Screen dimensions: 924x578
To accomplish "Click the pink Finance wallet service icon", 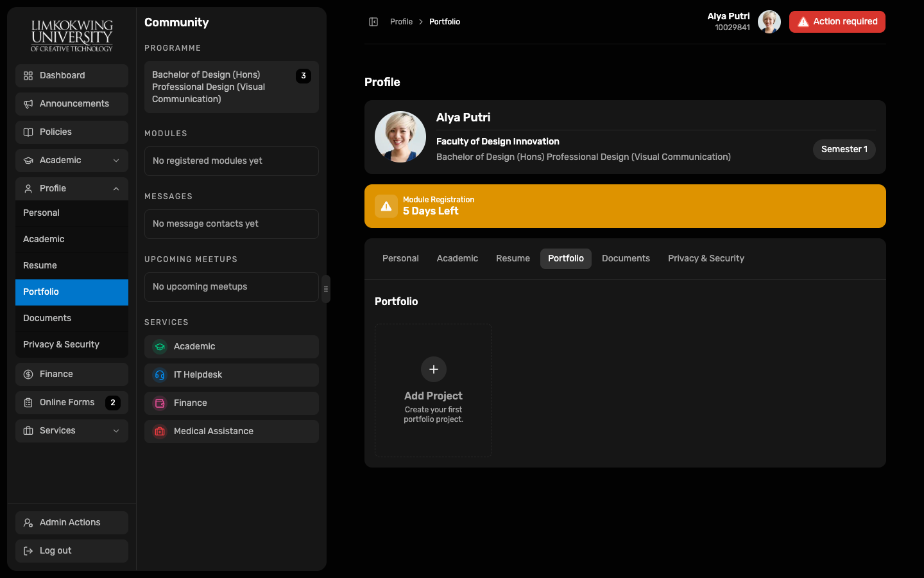I will [x=160, y=403].
